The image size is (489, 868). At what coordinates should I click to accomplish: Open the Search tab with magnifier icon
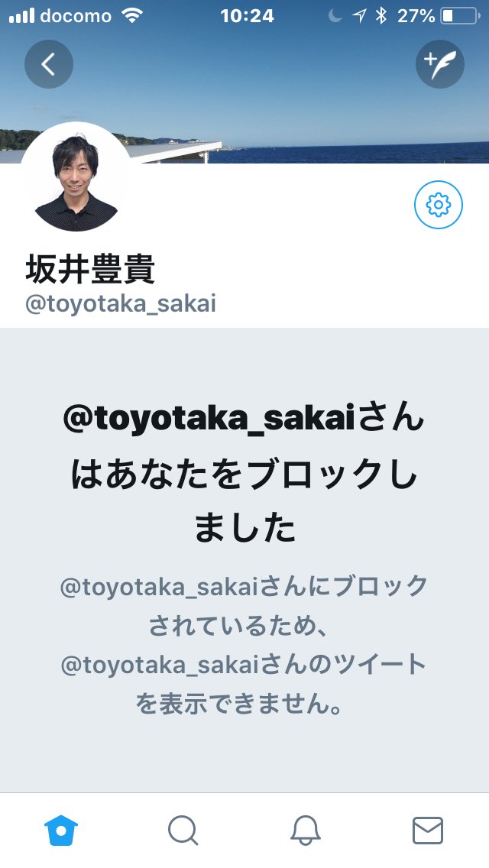(183, 831)
